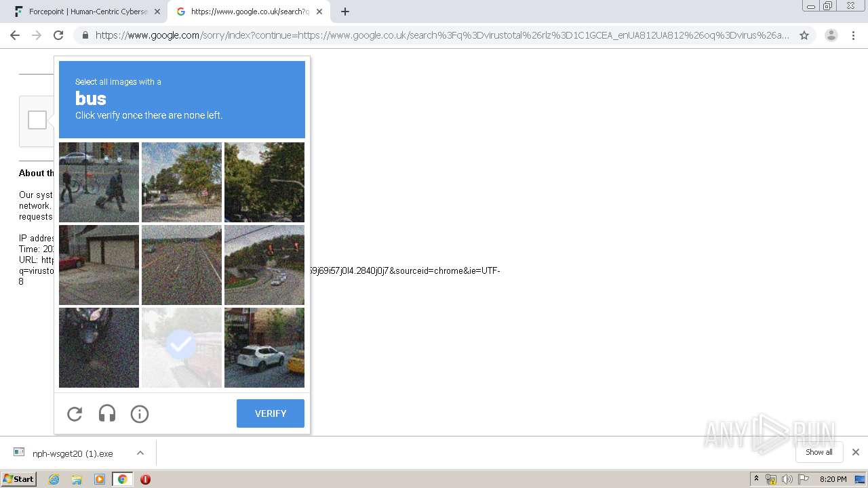Open File Explorer from taskbar
The width and height of the screenshot is (868, 488).
[x=77, y=479]
